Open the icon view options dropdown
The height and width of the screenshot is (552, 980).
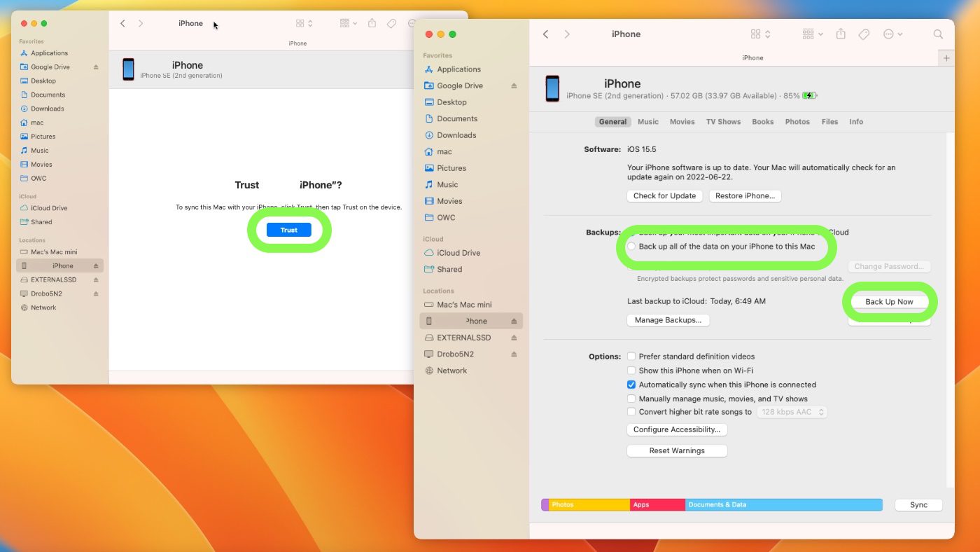tap(760, 34)
